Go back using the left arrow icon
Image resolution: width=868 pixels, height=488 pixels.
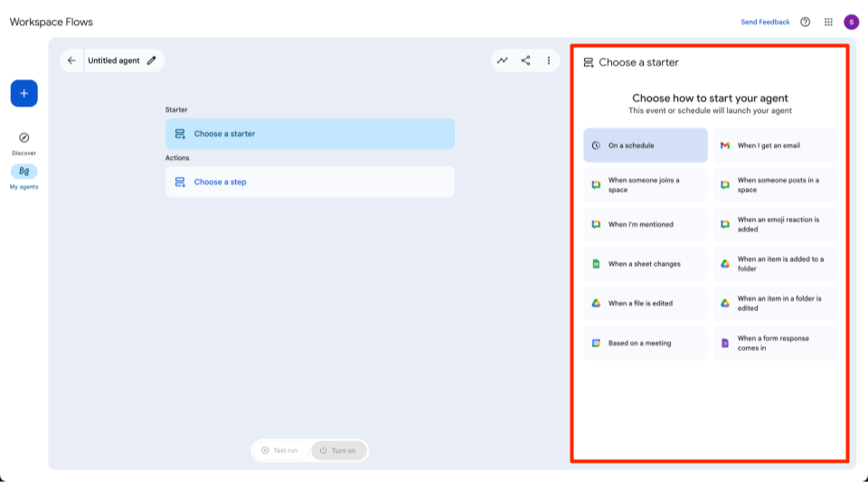72,61
